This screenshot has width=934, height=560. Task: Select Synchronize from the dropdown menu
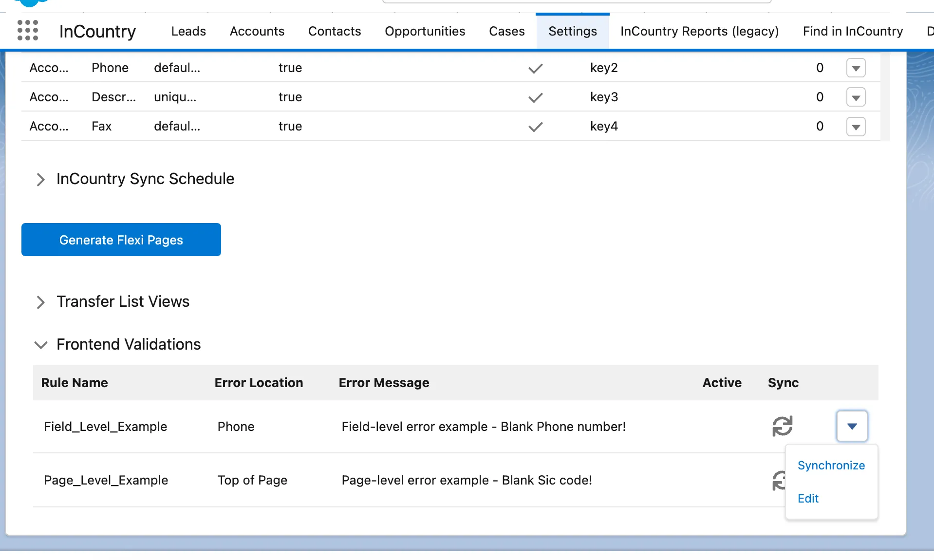831,466
